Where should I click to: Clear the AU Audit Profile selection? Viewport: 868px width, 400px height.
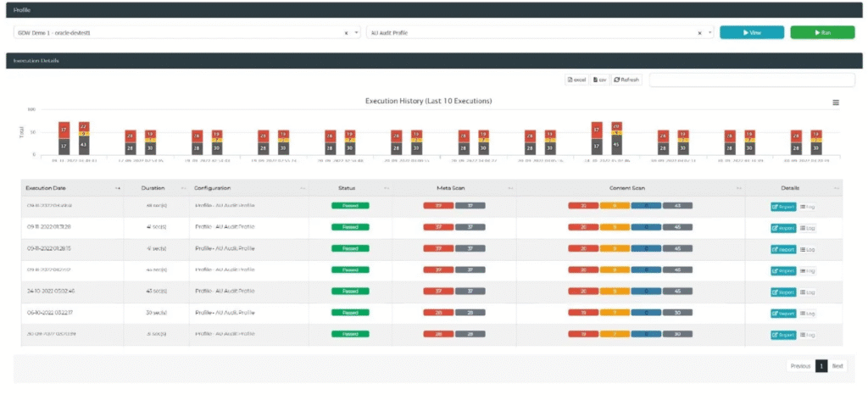click(699, 33)
